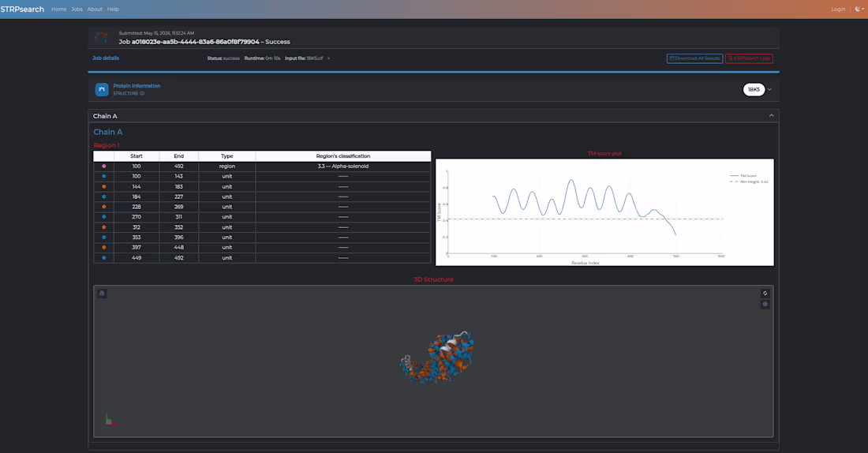Click the Region's classification column header
The width and height of the screenshot is (868, 453).
click(x=343, y=156)
